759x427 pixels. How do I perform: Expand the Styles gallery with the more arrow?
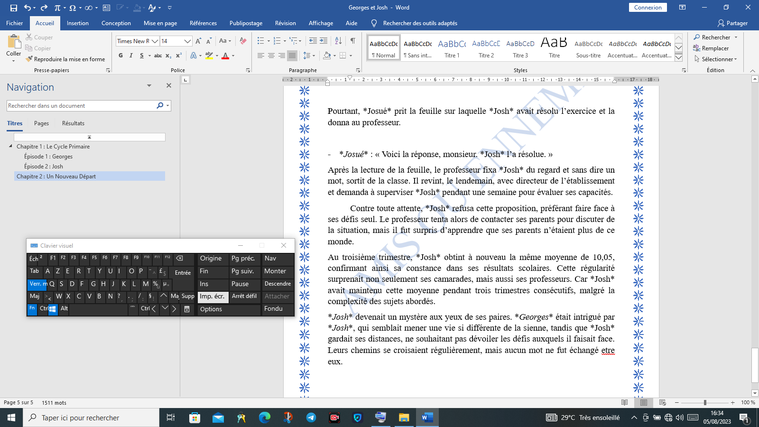pos(678,55)
